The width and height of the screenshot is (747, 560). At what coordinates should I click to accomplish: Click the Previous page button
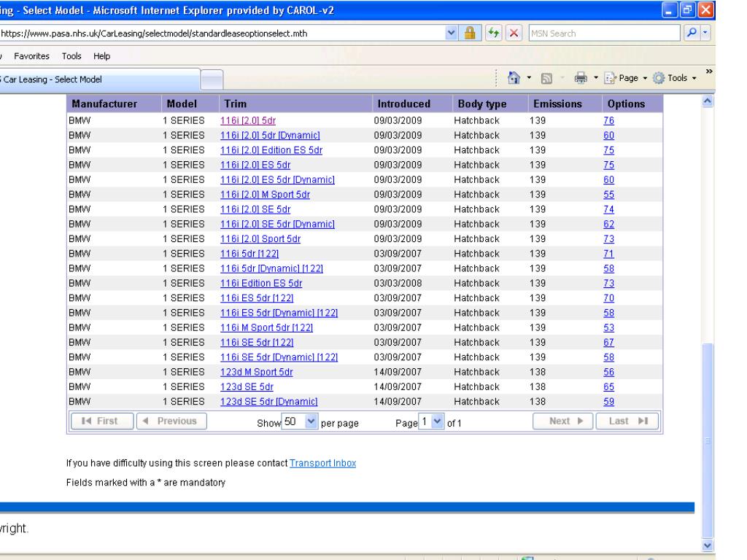[171, 421]
